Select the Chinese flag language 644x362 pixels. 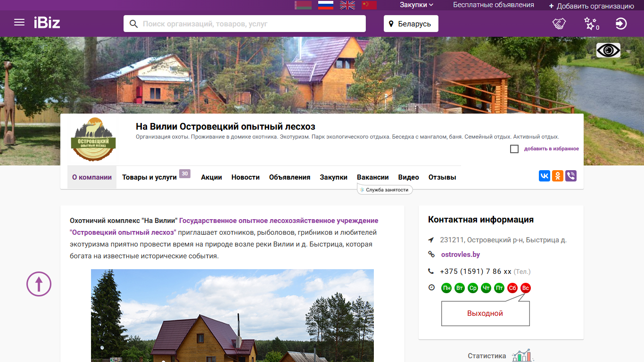(369, 5)
